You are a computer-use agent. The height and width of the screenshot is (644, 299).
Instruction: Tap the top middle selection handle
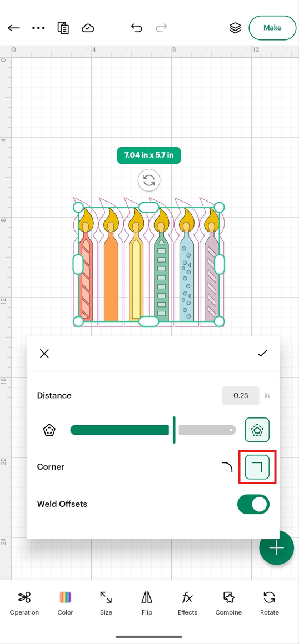click(149, 207)
